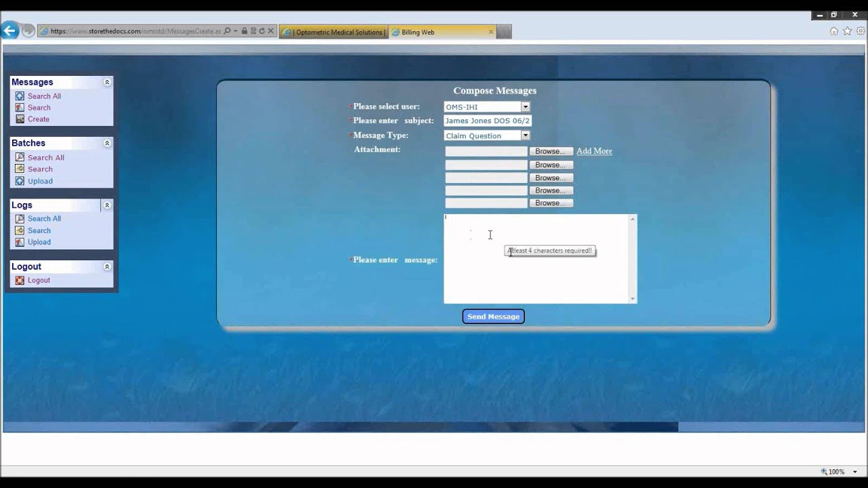Click the Batches Search All icon
Screen dimensions: 868x488
click(x=20, y=157)
